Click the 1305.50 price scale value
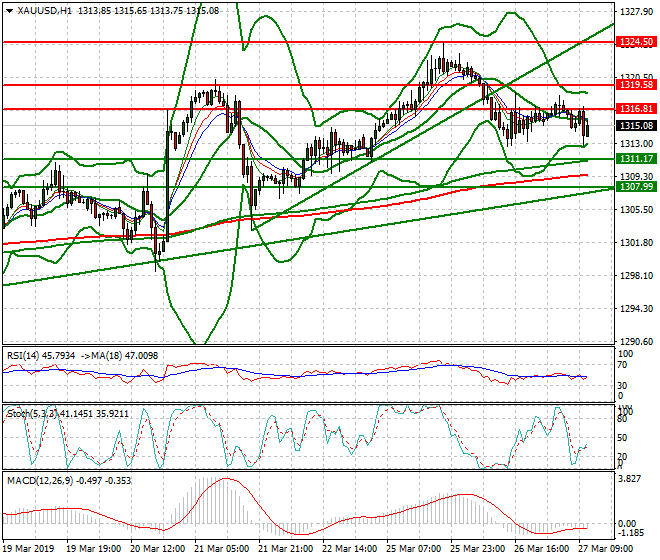 pyautogui.click(x=637, y=209)
